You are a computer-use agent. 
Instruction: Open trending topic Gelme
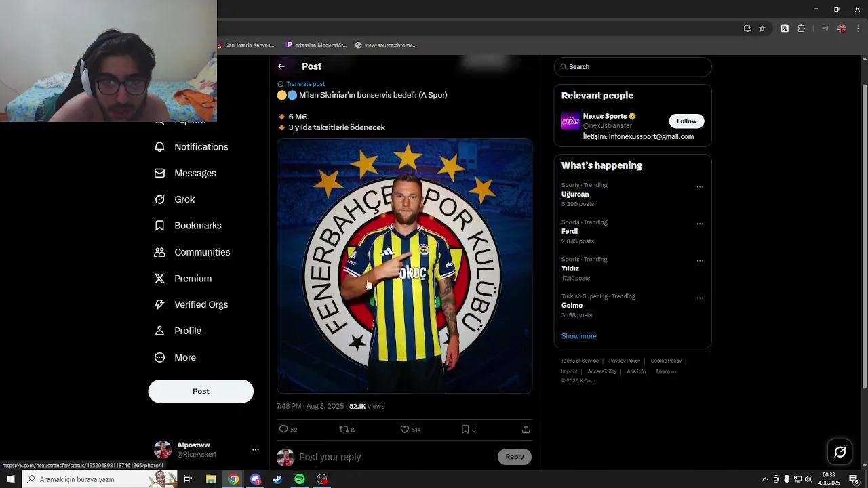coord(572,306)
